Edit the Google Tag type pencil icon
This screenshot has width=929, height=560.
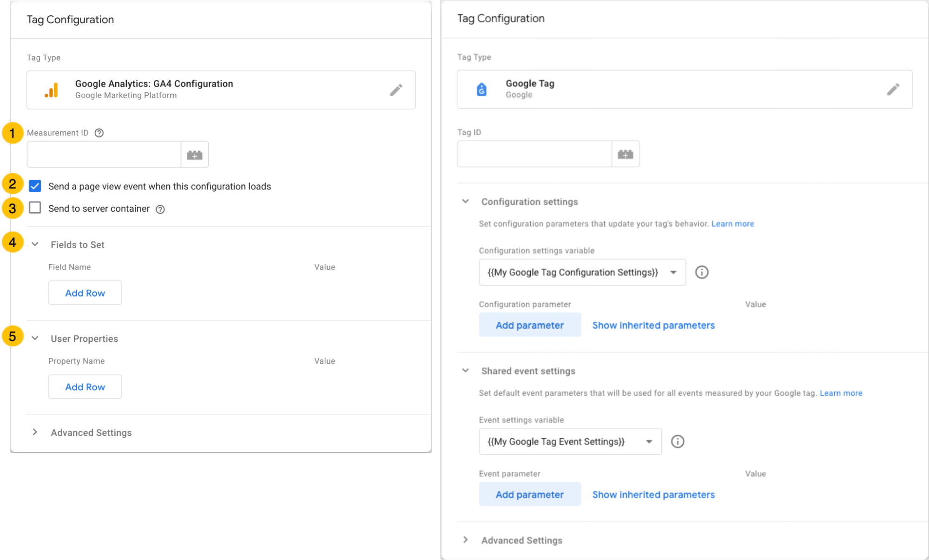click(x=893, y=89)
